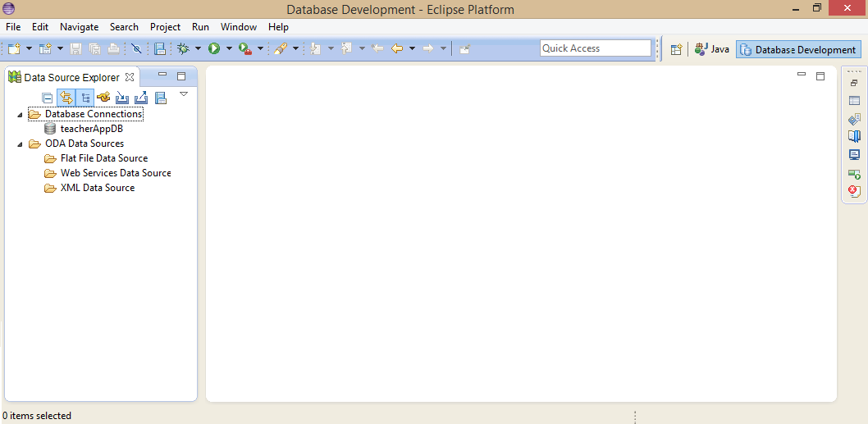
Task: Open the Run menu
Action: pos(200,26)
